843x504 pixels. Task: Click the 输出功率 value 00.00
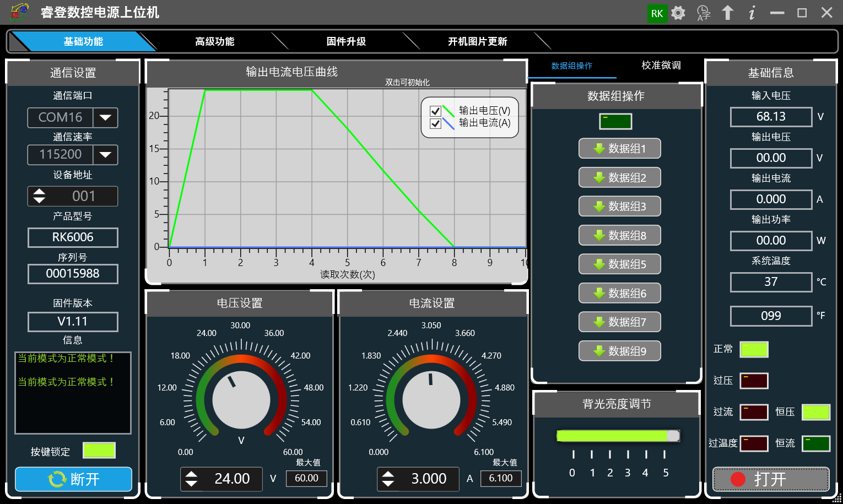click(x=771, y=241)
